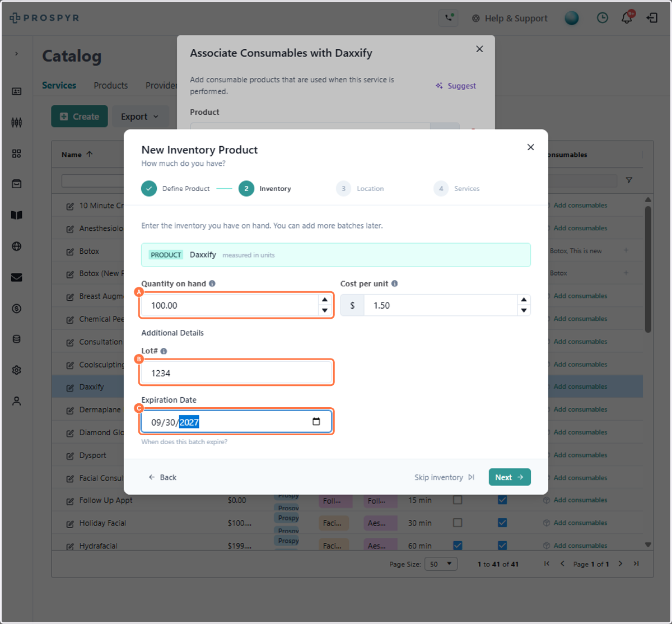Go to the last page of results
Viewport: 672px width, 624px height.
pos(636,564)
